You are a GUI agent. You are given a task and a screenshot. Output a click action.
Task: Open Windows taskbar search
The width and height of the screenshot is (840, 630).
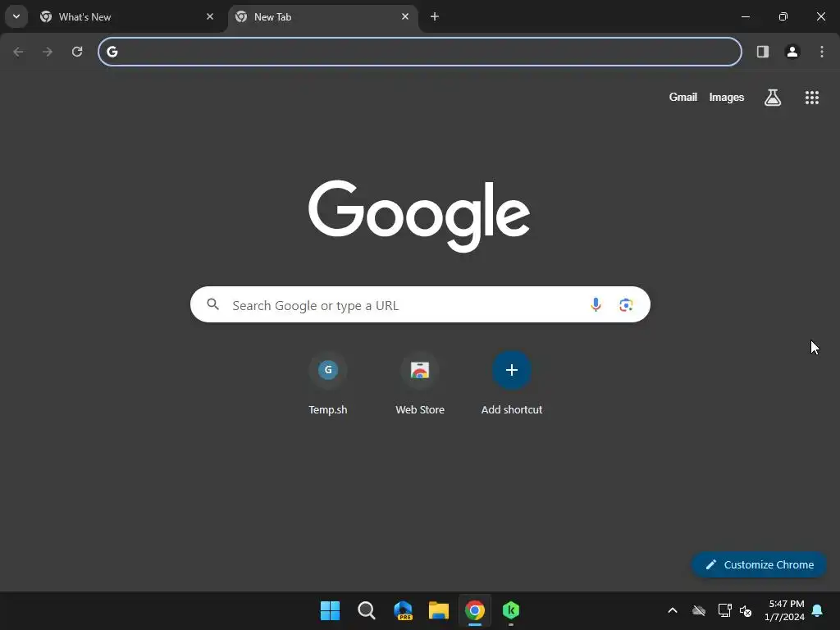(367, 610)
